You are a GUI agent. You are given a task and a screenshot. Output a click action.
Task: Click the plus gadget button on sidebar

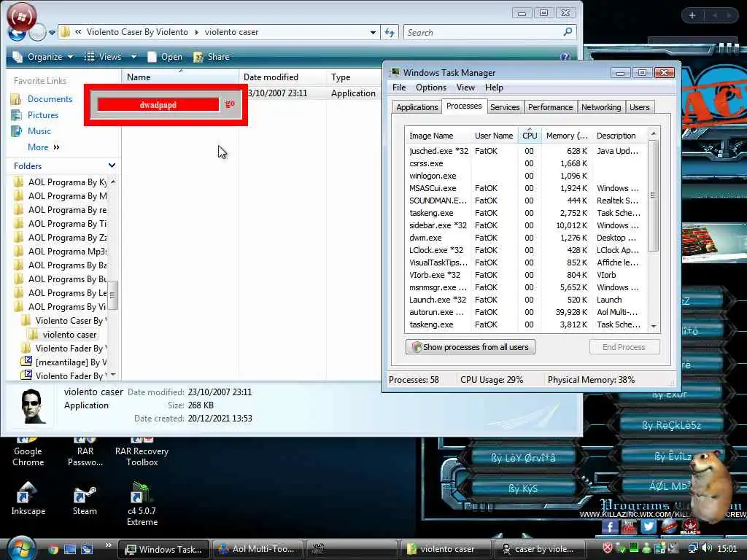(x=692, y=15)
